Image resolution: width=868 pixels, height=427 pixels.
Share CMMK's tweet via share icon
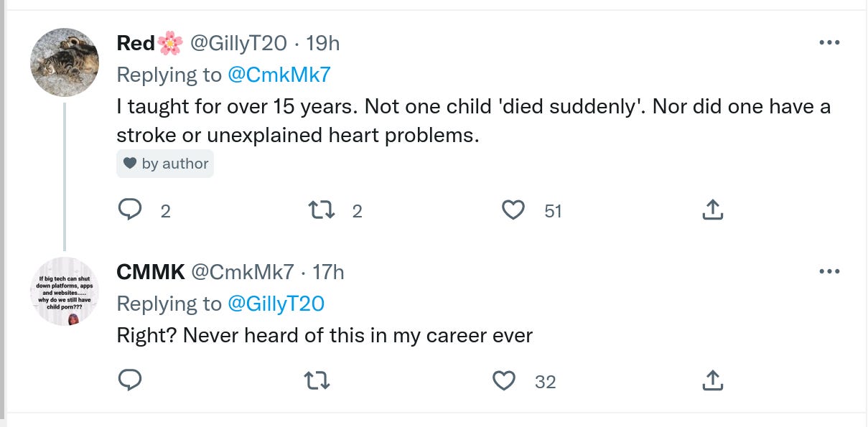[711, 380]
